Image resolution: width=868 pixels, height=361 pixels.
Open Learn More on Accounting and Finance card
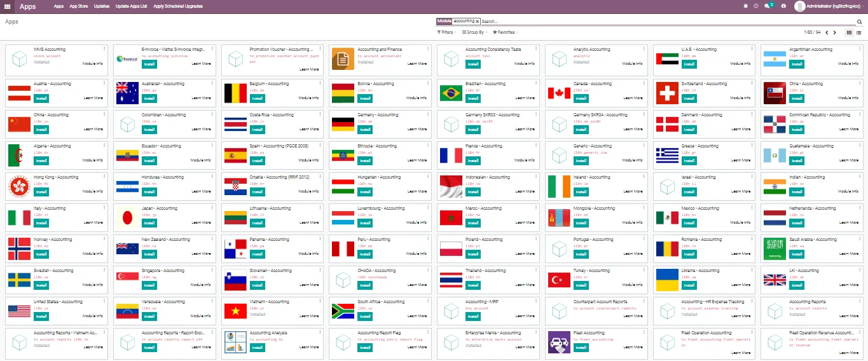pos(417,64)
